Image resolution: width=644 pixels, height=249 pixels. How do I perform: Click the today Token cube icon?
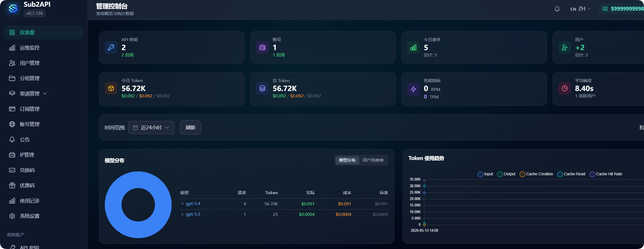[x=111, y=88]
